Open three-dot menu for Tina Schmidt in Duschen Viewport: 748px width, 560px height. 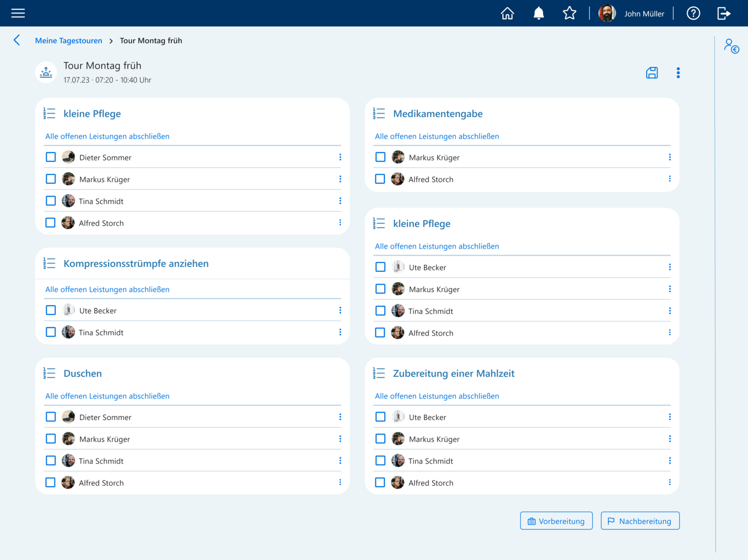340,461
